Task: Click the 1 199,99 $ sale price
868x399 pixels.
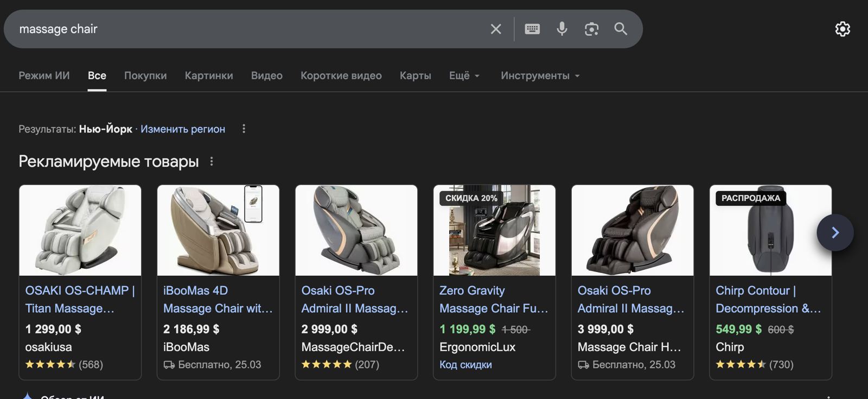Action: pos(467,329)
